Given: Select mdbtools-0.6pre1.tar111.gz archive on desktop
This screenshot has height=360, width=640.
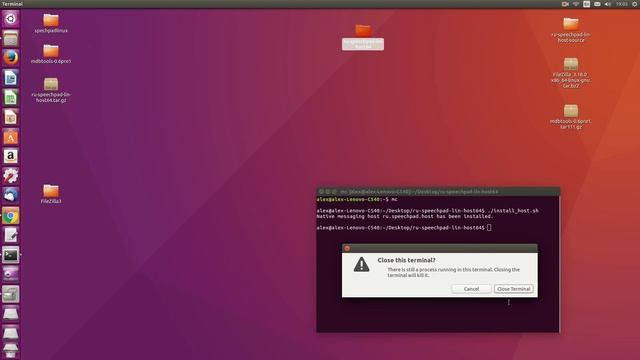Looking at the screenshot, I should [571, 117].
